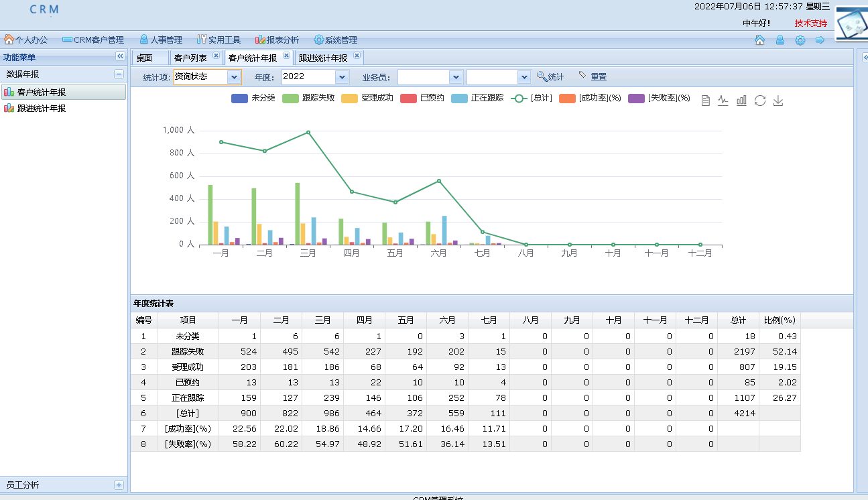This screenshot has height=500, width=868.
Task: Open the 人事管理 menu
Action: pos(161,40)
